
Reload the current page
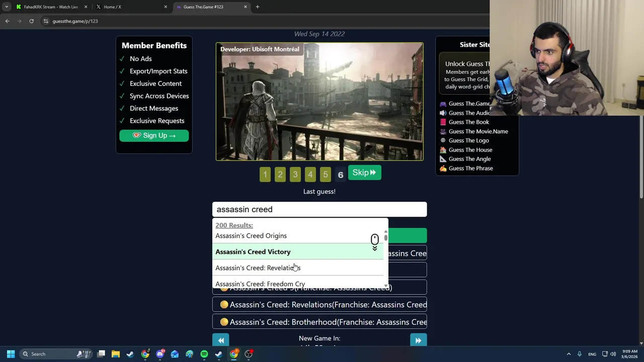pyautogui.click(x=31, y=21)
